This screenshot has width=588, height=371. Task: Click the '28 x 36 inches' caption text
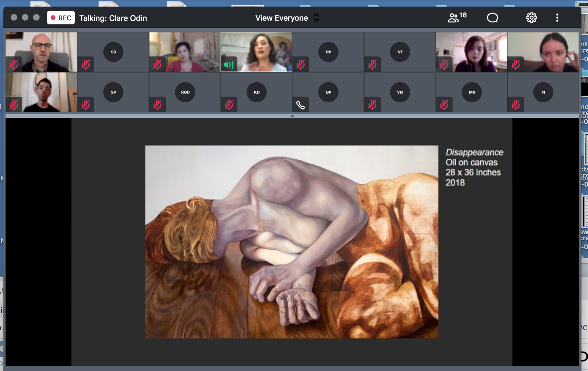[x=473, y=172]
